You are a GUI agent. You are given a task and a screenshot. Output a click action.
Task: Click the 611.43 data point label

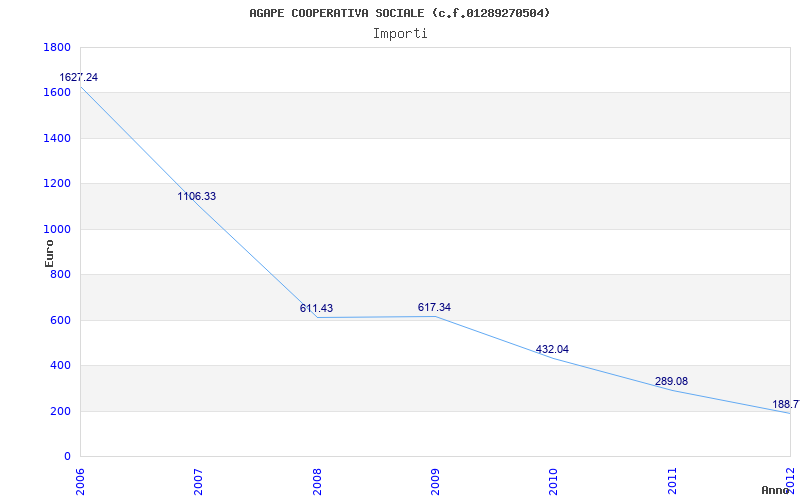(316, 309)
